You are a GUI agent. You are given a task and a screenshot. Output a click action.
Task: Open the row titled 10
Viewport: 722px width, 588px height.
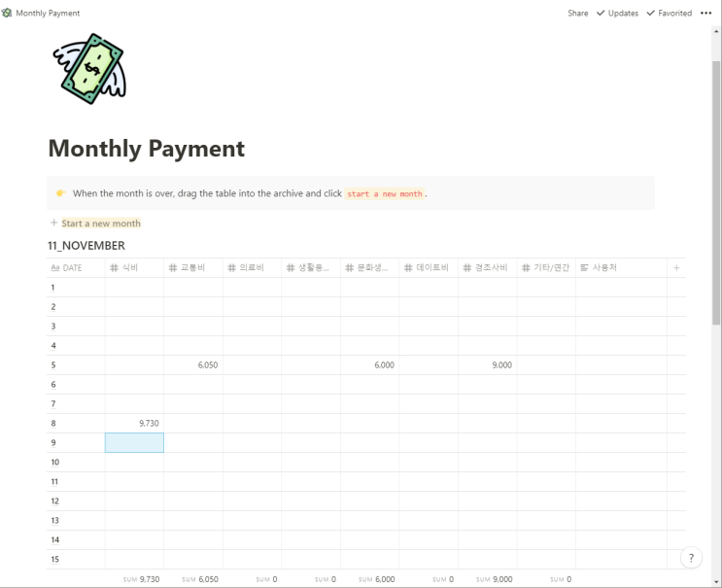pos(54,462)
